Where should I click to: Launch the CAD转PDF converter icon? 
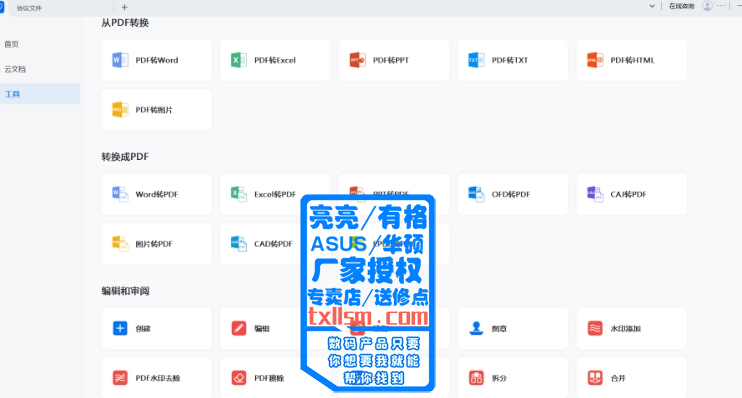coord(238,244)
